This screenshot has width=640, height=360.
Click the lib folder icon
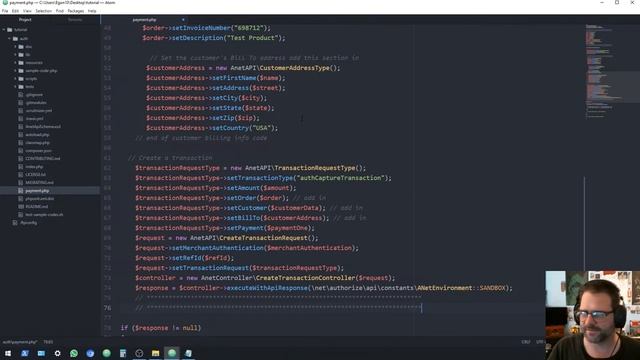click(x=21, y=55)
